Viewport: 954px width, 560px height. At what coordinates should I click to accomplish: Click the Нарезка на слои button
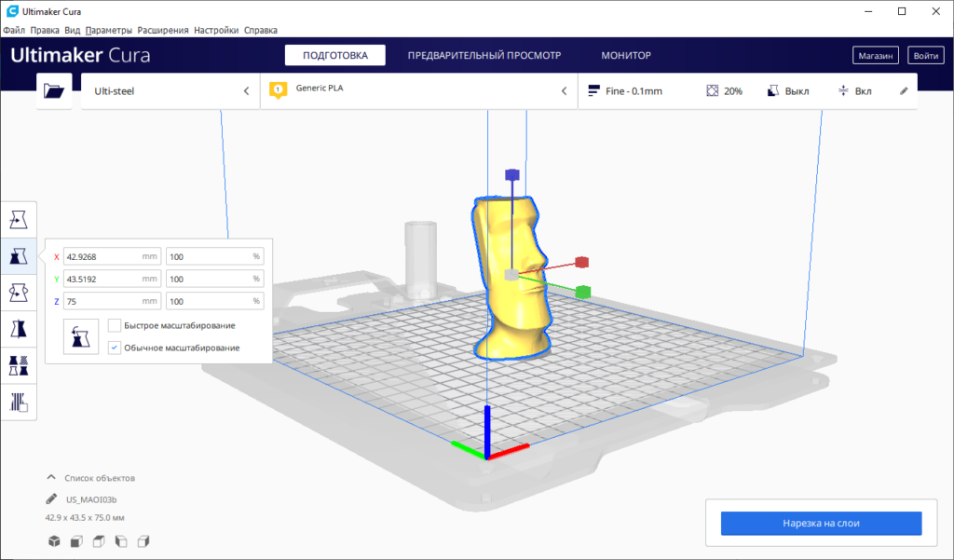pyautogui.click(x=821, y=524)
